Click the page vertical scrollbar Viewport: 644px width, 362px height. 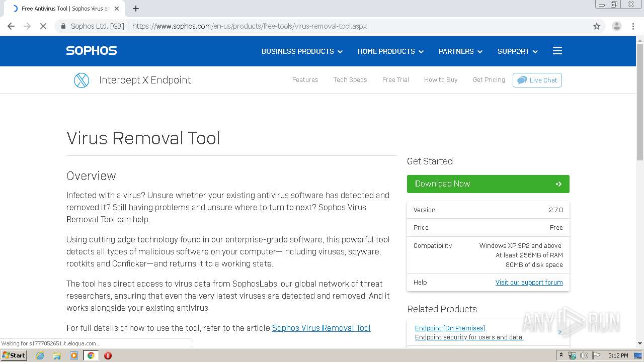[640, 103]
